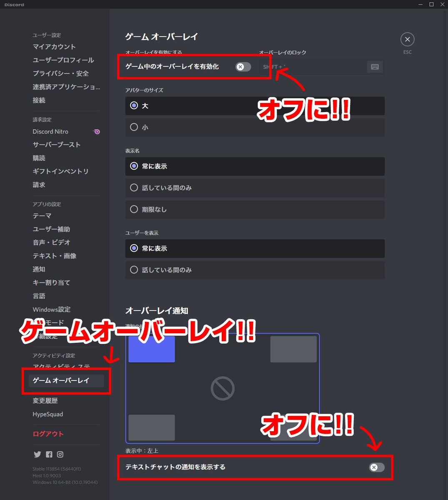448x500 pixels.
Task: Choose bottom-left notification position box
Action: 152,427
